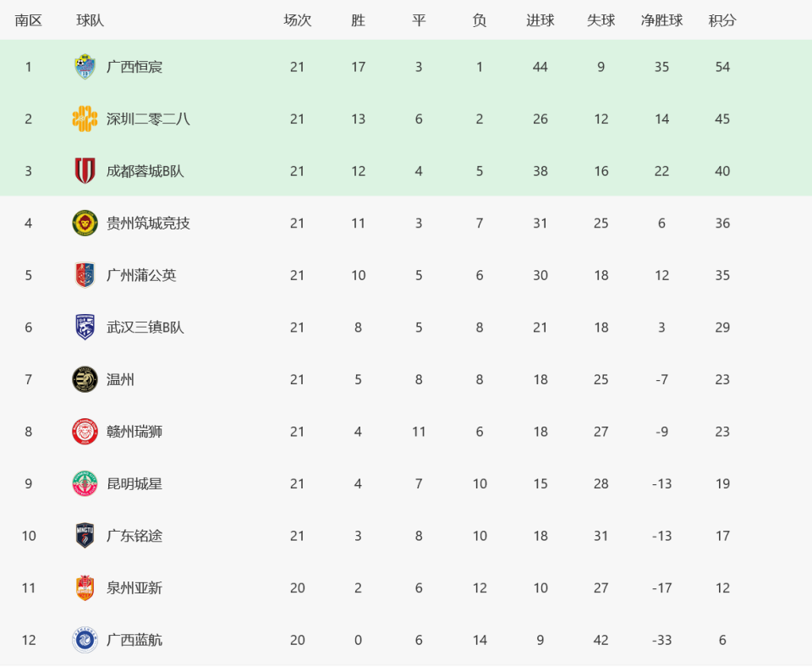This screenshot has width=812, height=667.
Task: Open the 深圳二零二八 team name link
Action: point(148,119)
